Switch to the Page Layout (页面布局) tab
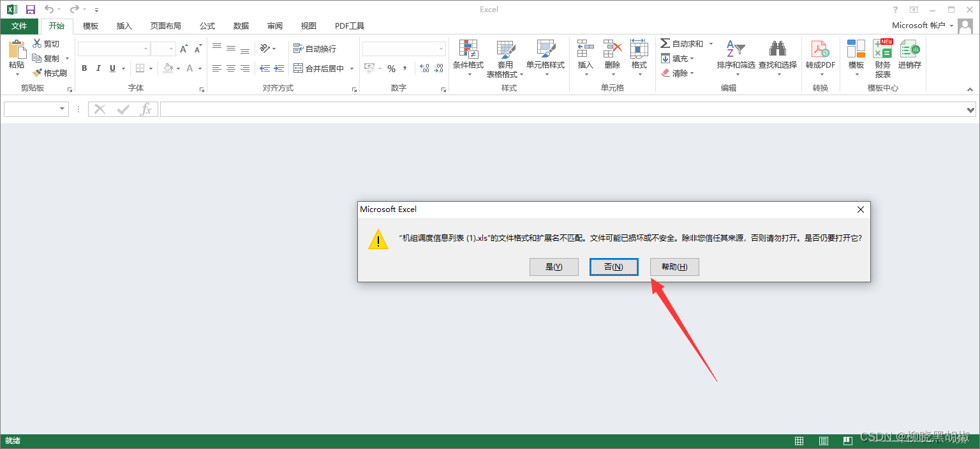 [165, 26]
